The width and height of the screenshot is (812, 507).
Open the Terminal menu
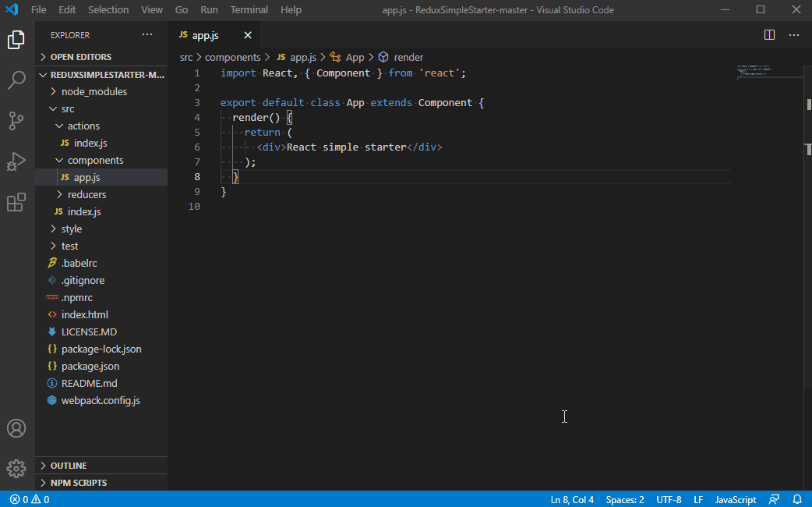249,10
